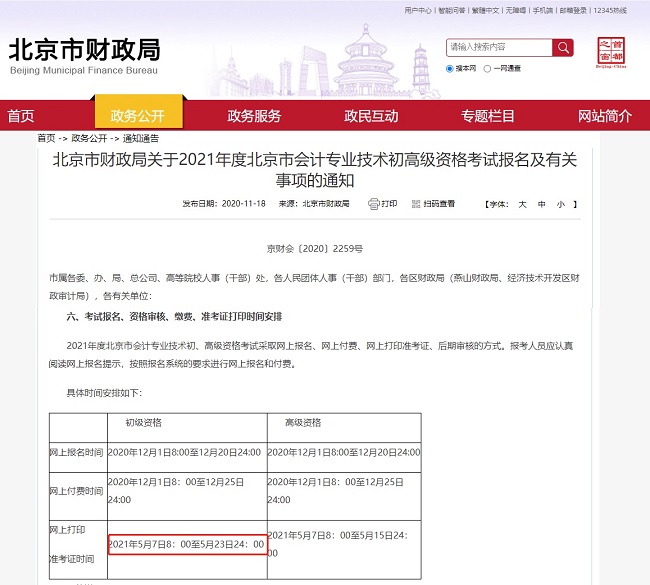
Task: Go to 首页 in the breadcrumb
Action: [x=46, y=138]
